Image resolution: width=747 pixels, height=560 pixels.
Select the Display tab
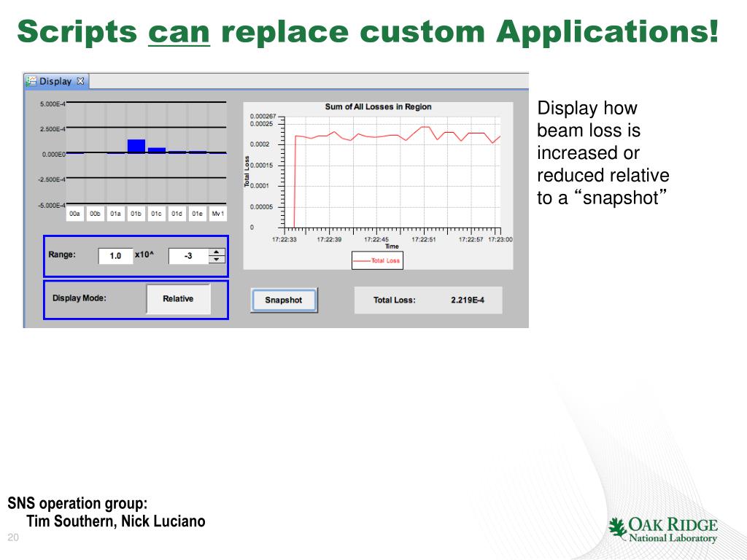[55, 82]
